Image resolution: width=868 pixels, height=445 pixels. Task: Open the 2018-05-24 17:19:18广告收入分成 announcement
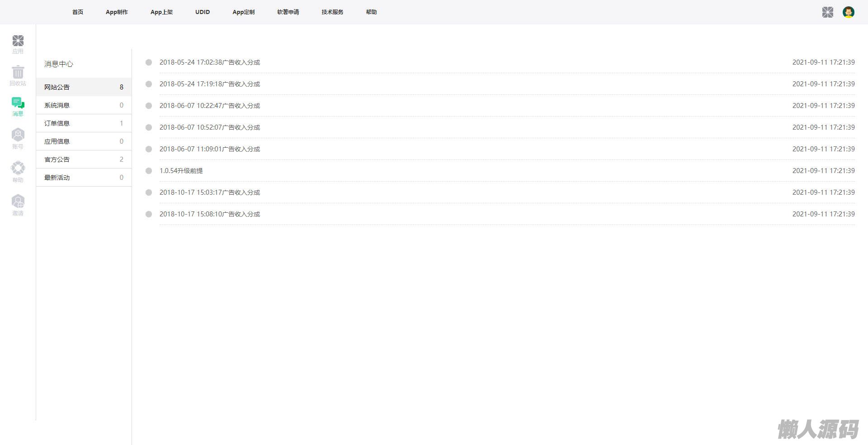pyautogui.click(x=210, y=84)
